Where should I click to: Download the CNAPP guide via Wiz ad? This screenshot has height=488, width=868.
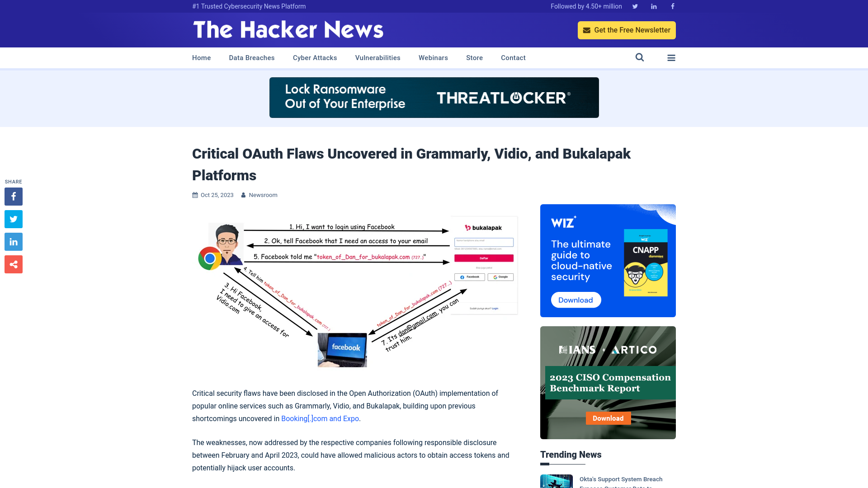pos(576,300)
